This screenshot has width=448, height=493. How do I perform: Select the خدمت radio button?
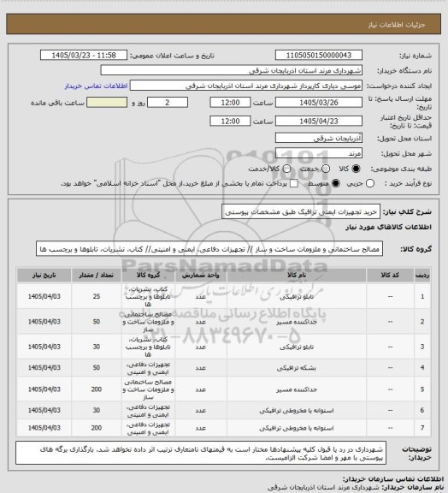point(326,169)
